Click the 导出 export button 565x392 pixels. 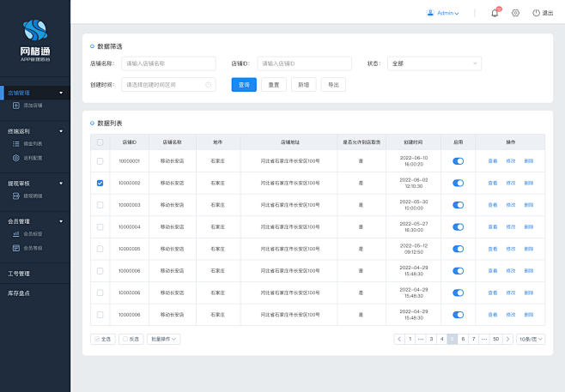click(x=333, y=85)
